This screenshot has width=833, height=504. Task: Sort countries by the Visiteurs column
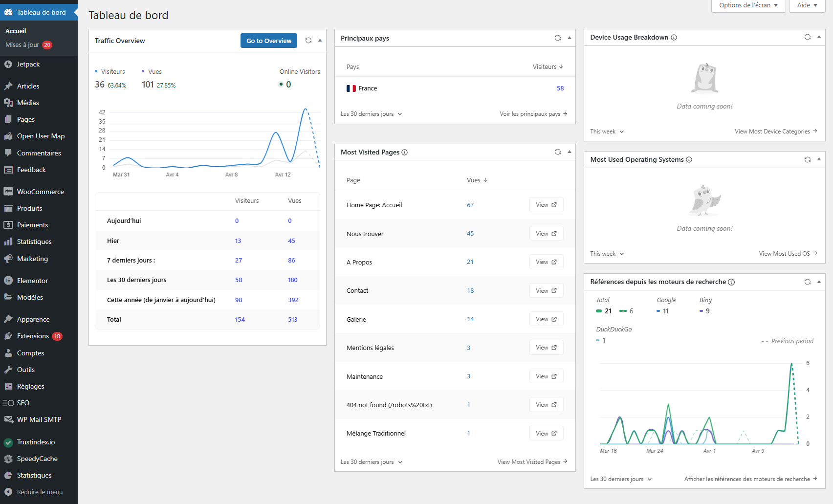tap(548, 67)
